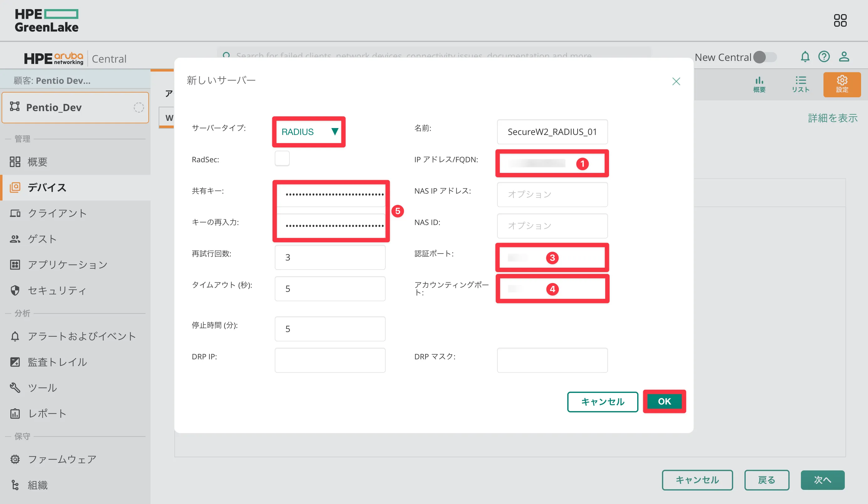
Task: Close the 新しいサーバー dialog
Action: tap(676, 81)
